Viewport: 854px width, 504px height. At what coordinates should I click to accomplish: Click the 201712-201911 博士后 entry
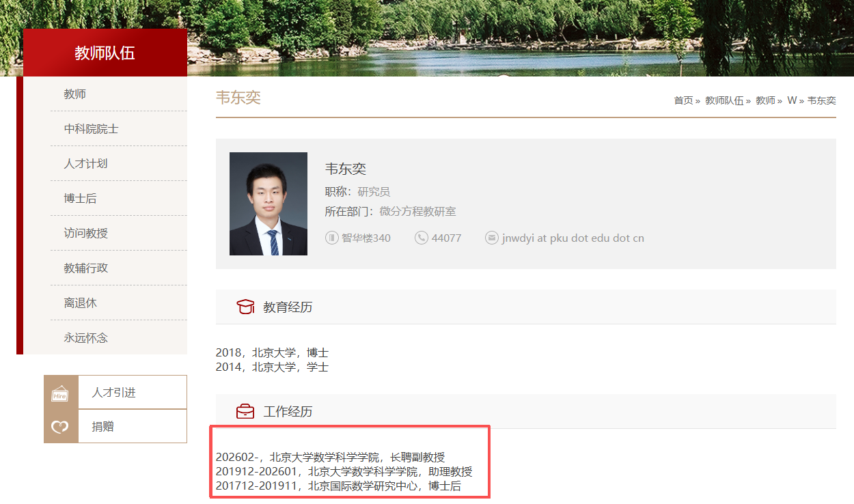coord(339,486)
